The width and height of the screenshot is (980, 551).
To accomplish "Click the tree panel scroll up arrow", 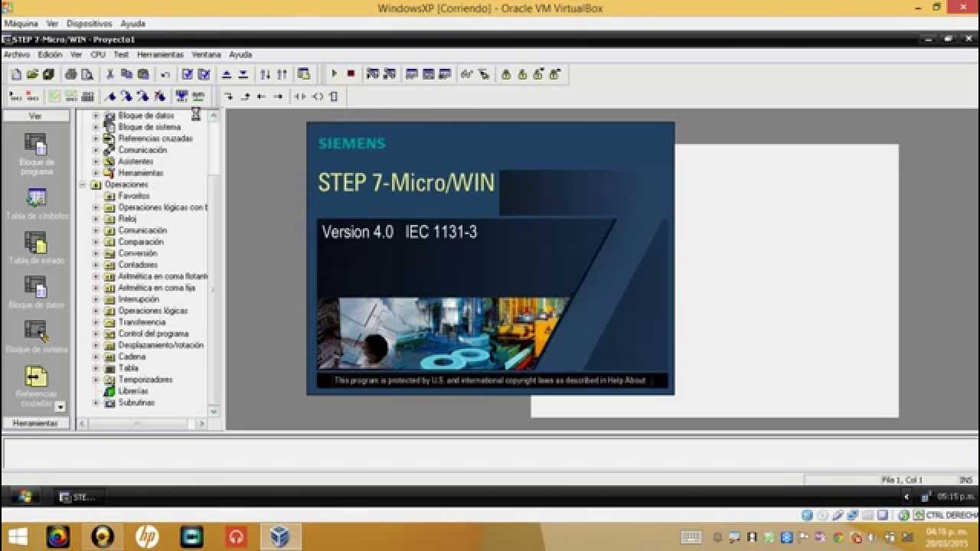I will coord(214,115).
